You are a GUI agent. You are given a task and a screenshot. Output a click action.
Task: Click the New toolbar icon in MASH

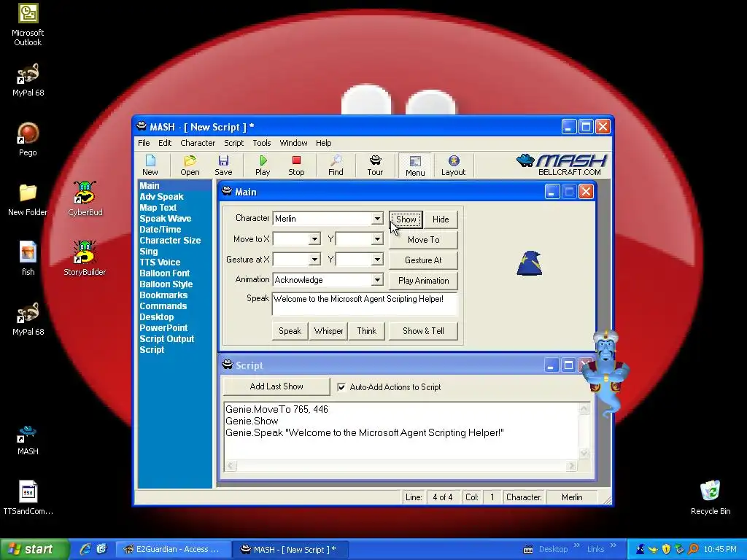(150, 166)
